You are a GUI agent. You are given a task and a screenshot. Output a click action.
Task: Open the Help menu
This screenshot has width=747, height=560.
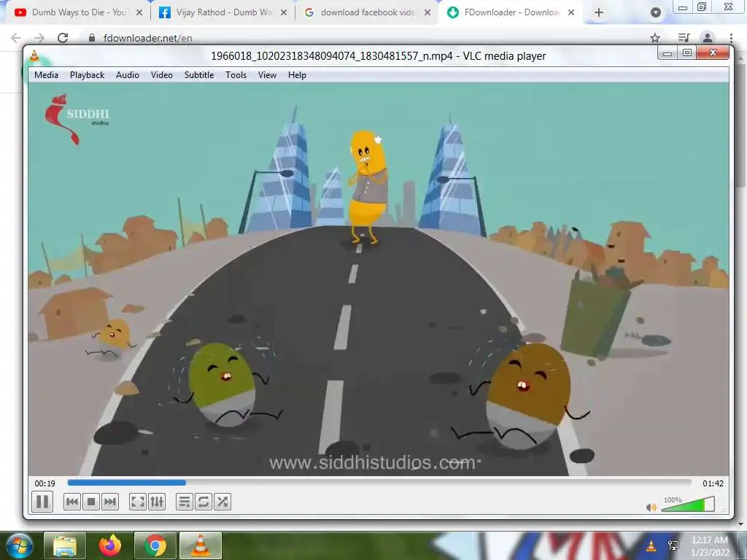click(297, 75)
